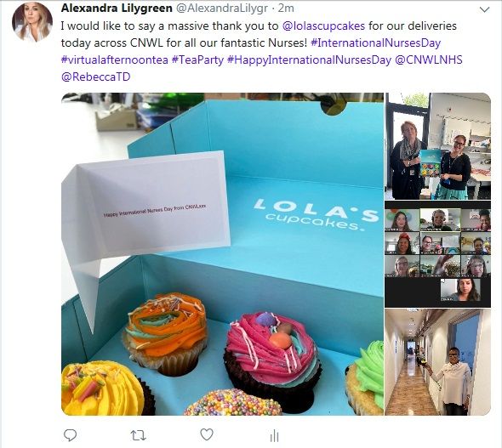502x448 pixels.
Task: Expand the tweet options chevron menu
Action: pyautogui.click(x=485, y=9)
